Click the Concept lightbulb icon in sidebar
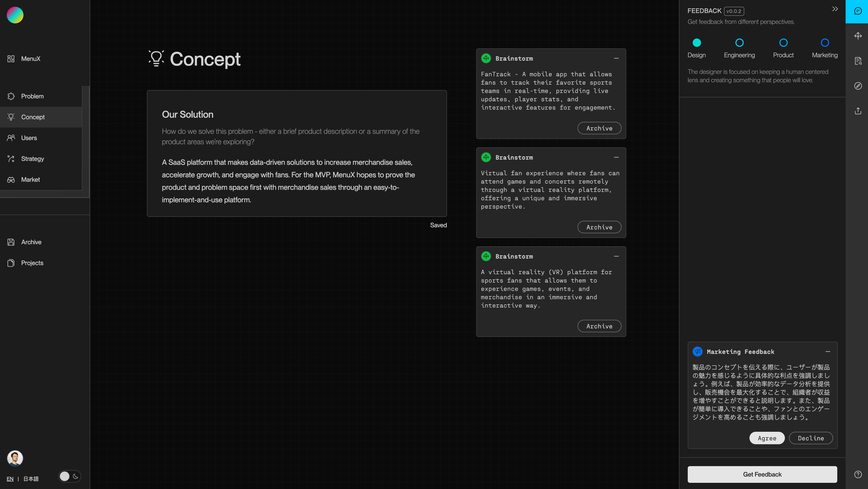Viewport: 868px width, 489px height. coord(11,117)
